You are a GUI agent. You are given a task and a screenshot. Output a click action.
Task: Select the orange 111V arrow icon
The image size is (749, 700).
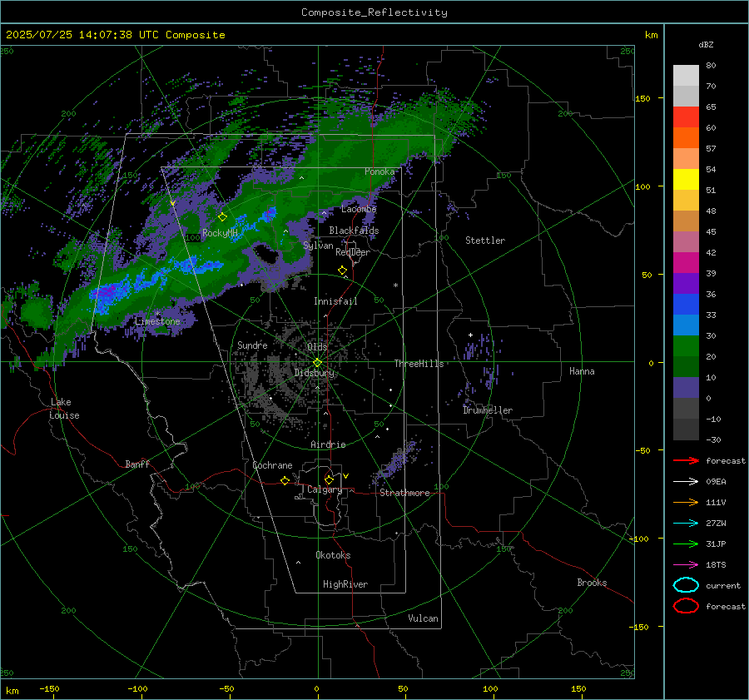coord(686,502)
